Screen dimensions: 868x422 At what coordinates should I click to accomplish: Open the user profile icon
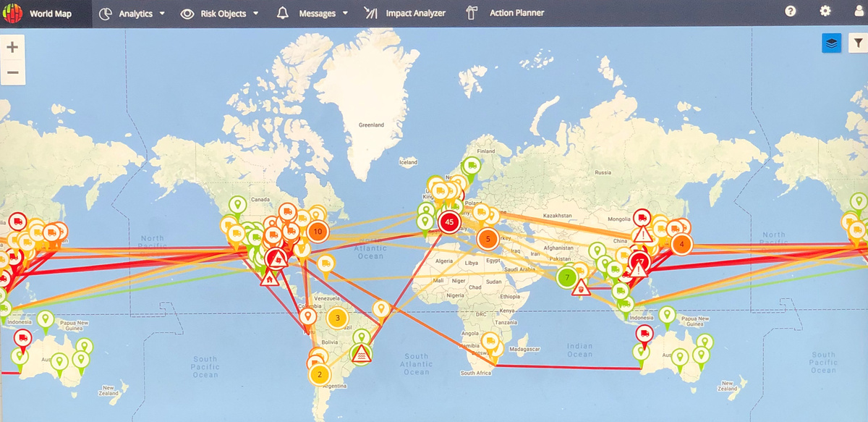[859, 12]
